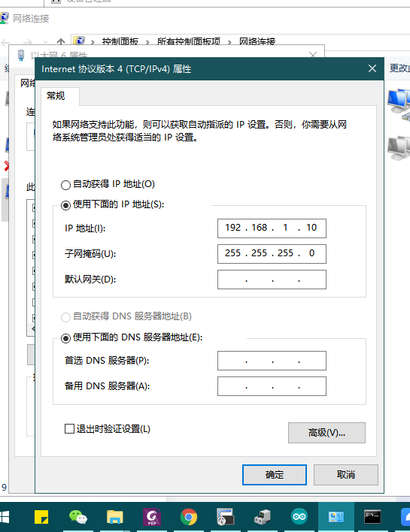This screenshot has width=410, height=532.
Task: Open the yellow sticky notes taskbar icon
Action: (x=41, y=517)
